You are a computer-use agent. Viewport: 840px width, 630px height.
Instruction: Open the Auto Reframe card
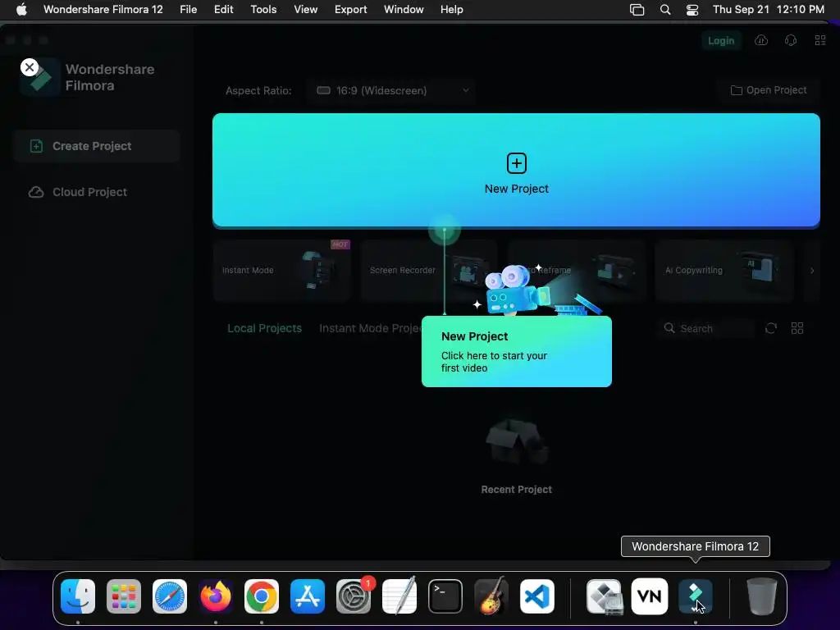[x=577, y=271]
